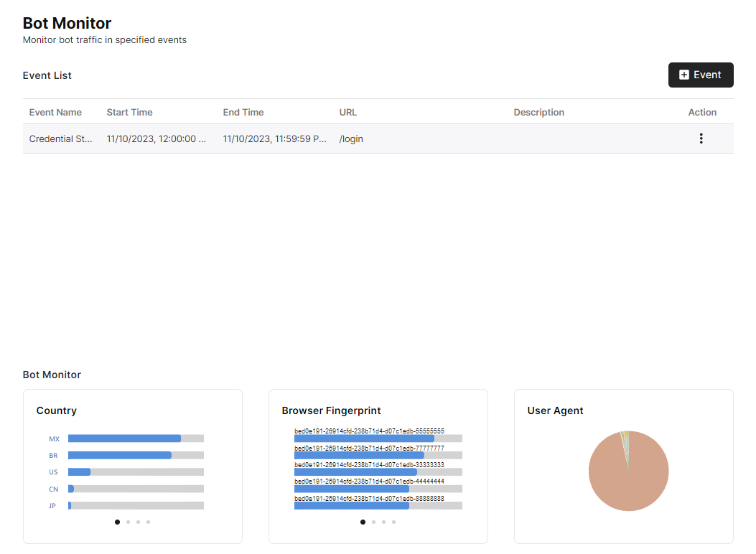
Task: Open the actions kebab menu for Credential Stuffing event
Action: click(701, 138)
